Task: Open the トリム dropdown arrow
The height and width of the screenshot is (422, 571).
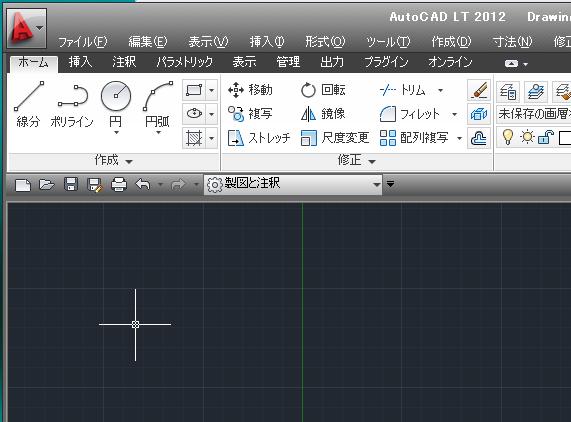Action: pos(441,90)
